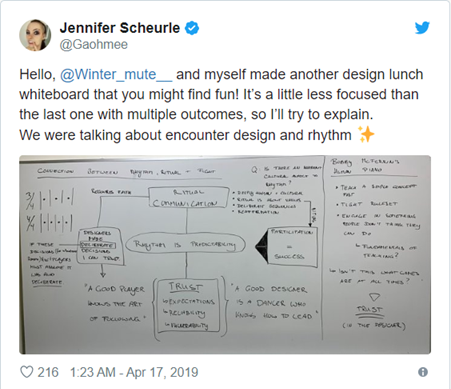Screen dimensions: 451x389
Task: Open the Jennifer Scheurle display name link
Action: [x=120, y=28]
